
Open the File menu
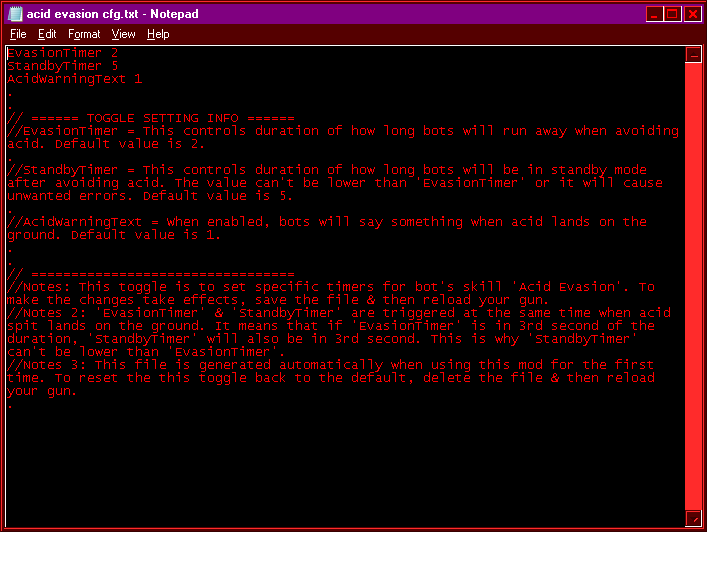point(18,34)
